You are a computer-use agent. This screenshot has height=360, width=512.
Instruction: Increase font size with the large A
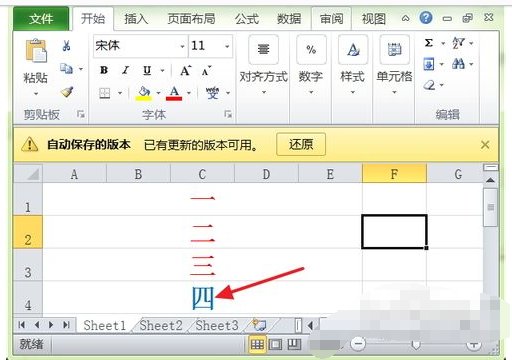pos(185,70)
